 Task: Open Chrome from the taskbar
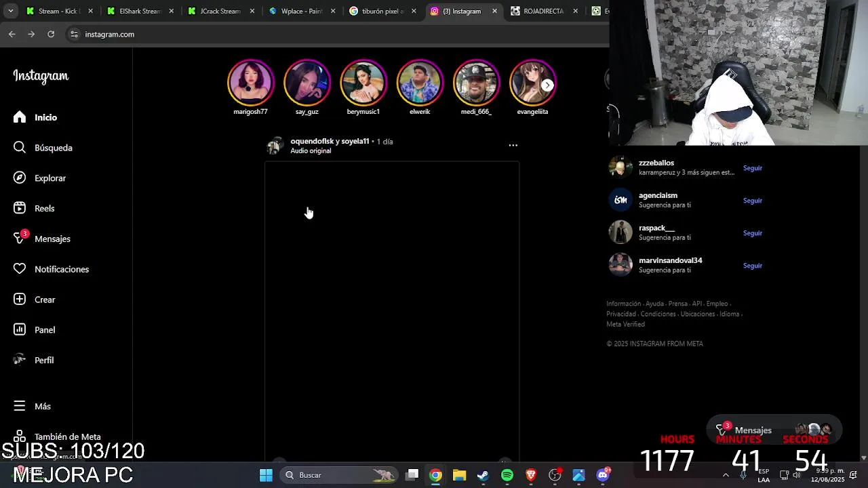tap(435, 475)
